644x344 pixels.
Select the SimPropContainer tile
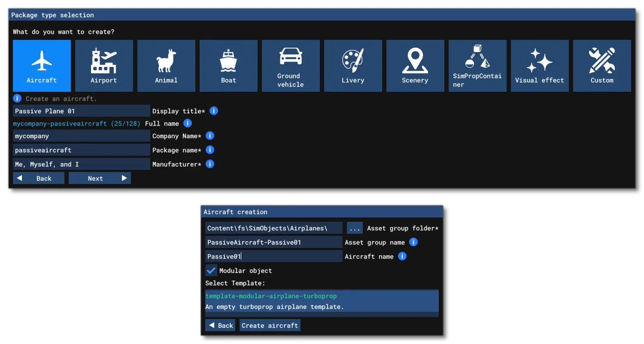click(x=477, y=66)
